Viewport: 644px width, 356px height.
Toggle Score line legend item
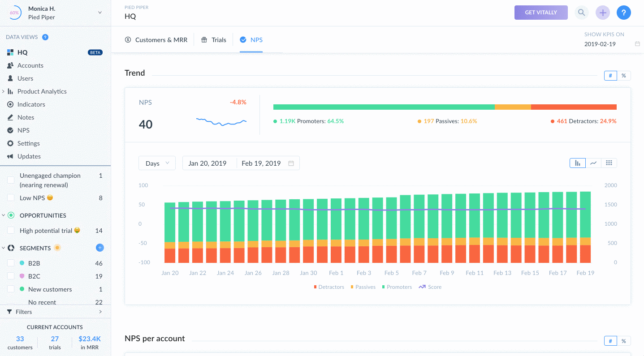[x=430, y=287]
